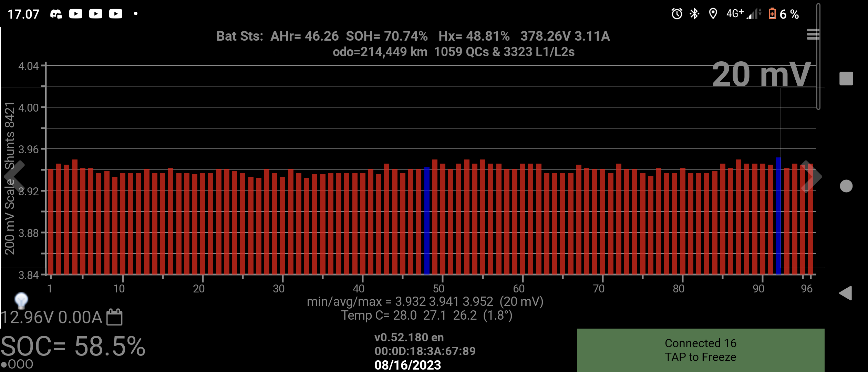868x372 pixels.
Task: Tap the 12V battery icon
Action: (x=114, y=317)
